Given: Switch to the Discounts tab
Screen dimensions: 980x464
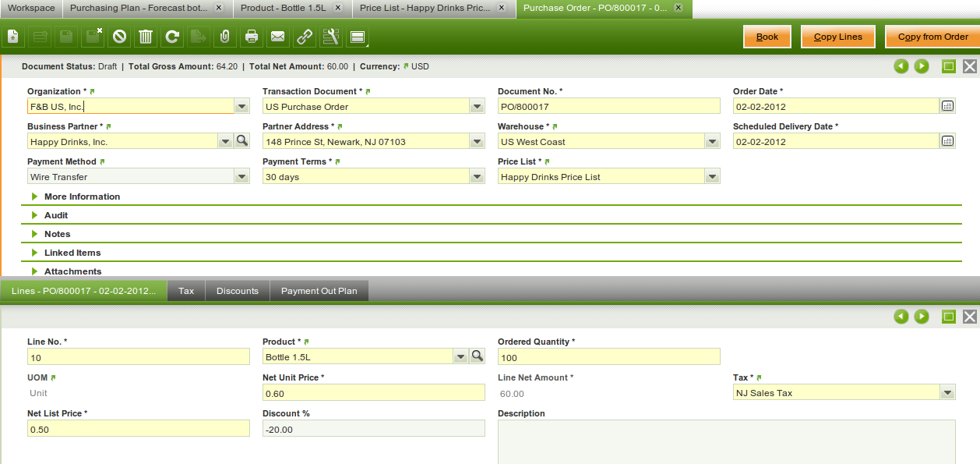Looking at the screenshot, I should pos(238,291).
